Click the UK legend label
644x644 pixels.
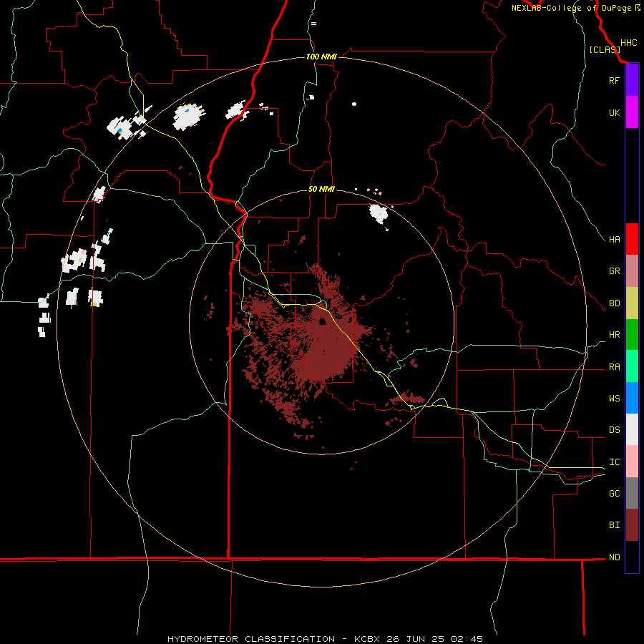point(614,112)
